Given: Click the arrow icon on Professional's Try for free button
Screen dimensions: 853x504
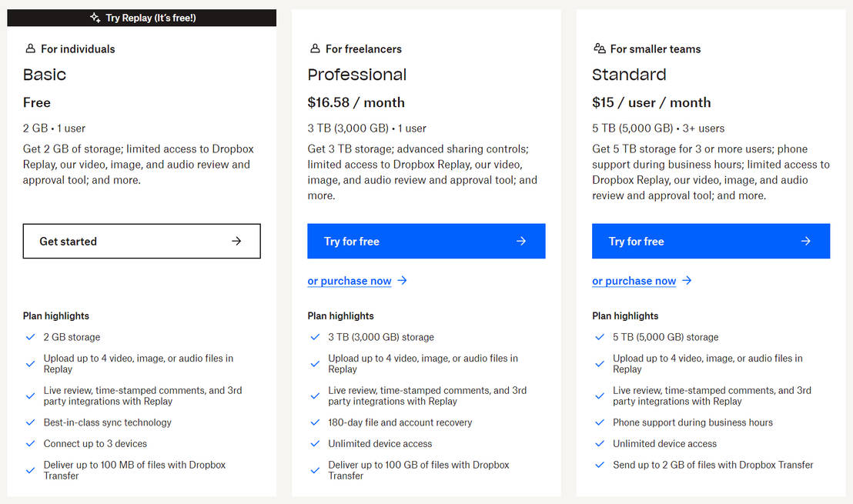Looking at the screenshot, I should coord(523,241).
